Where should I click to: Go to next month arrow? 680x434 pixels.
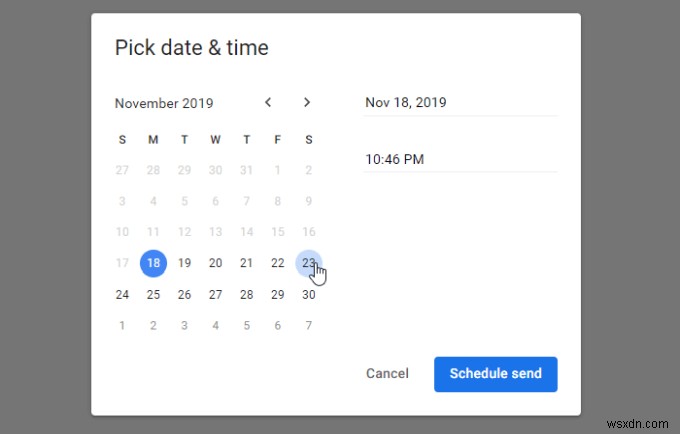coord(307,102)
